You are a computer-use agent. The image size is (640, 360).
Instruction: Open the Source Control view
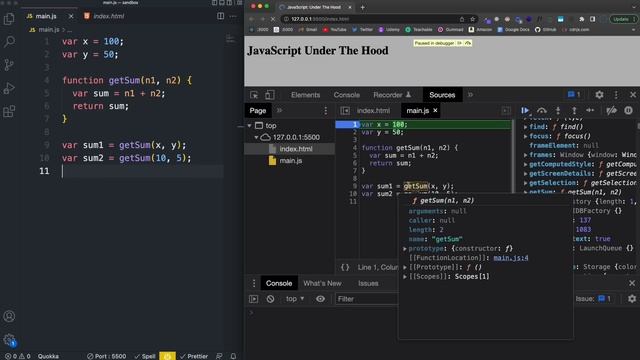9,64
